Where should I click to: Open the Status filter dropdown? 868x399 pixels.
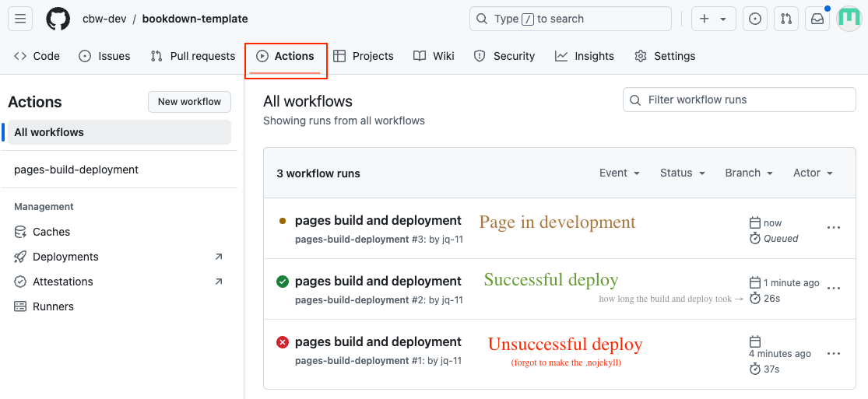[x=683, y=173]
